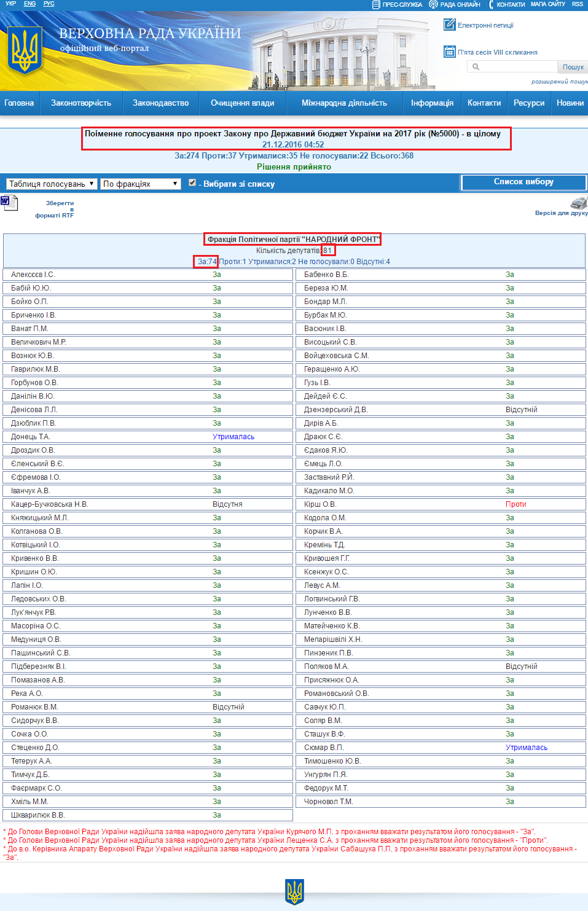Focus the site search input field
The image size is (588, 911).
click(x=512, y=67)
